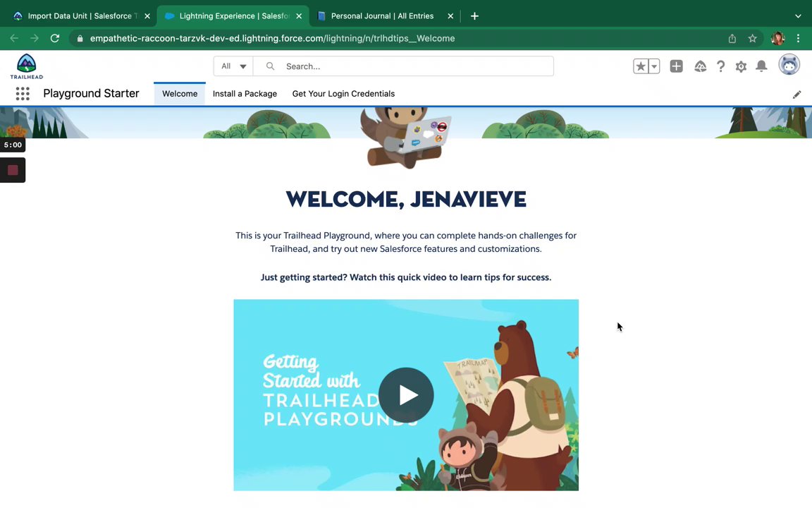Click the 5:00 recording timer
812x508 pixels.
point(13,145)
